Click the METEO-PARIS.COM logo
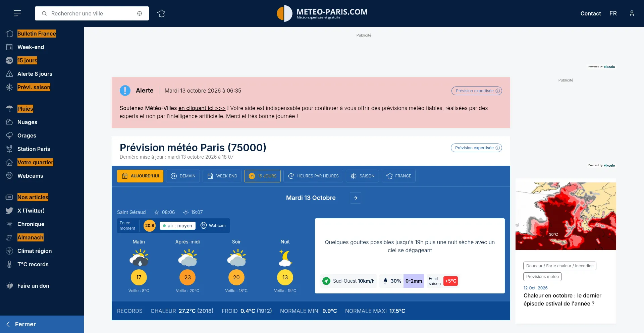644x333 pixels. 322,13
